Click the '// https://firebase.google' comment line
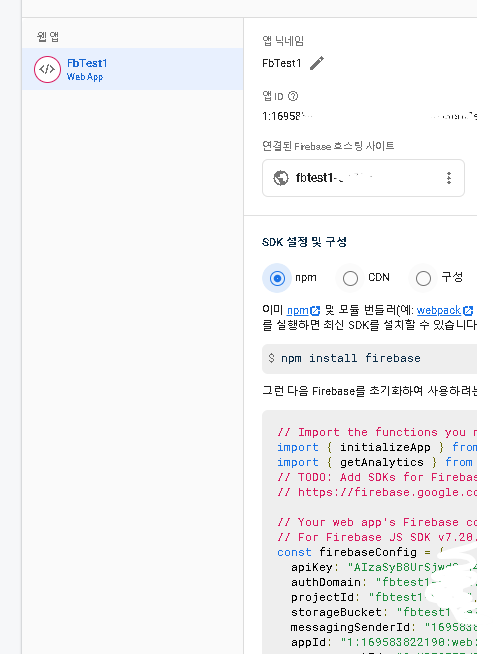This screenshot has width=494, height=654. (377, 492)
